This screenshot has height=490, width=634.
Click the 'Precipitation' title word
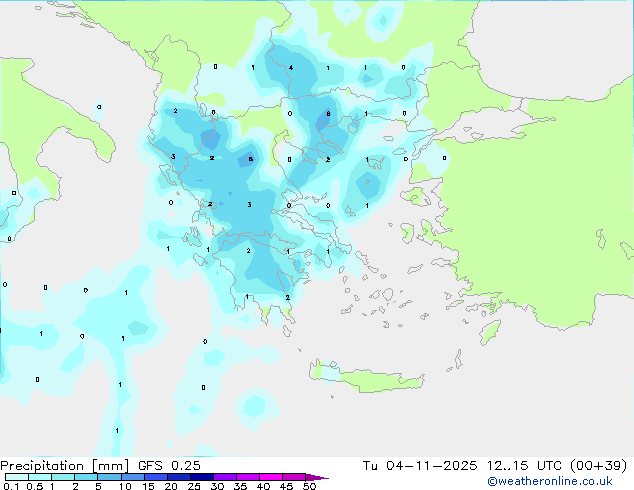tap(42, 466)
